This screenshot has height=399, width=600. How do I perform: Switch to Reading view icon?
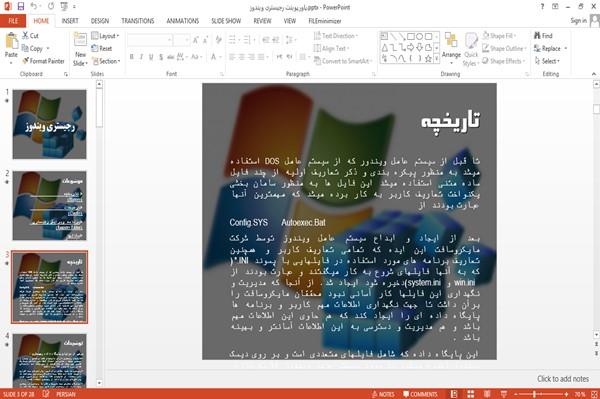point(487,394)
